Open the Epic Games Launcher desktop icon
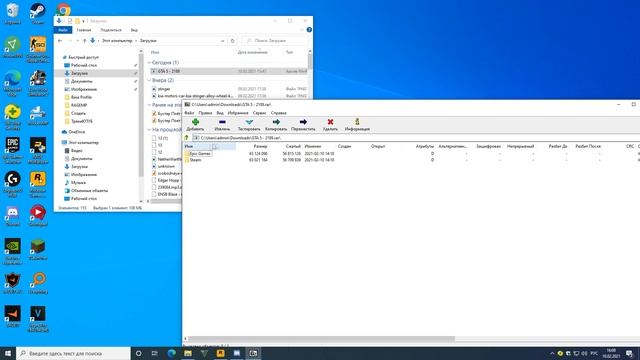Image resolution: width=640 pixels, height=360 pixels. [12, 150]
